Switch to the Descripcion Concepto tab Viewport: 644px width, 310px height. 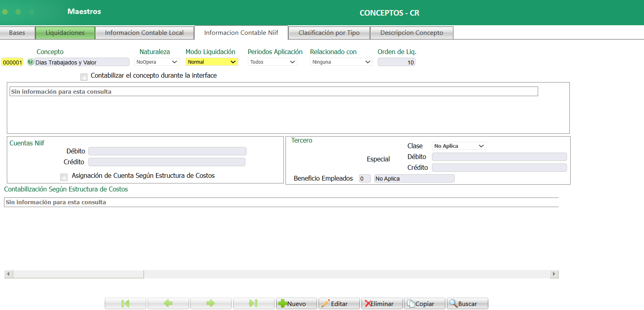(x=412, y=33)
